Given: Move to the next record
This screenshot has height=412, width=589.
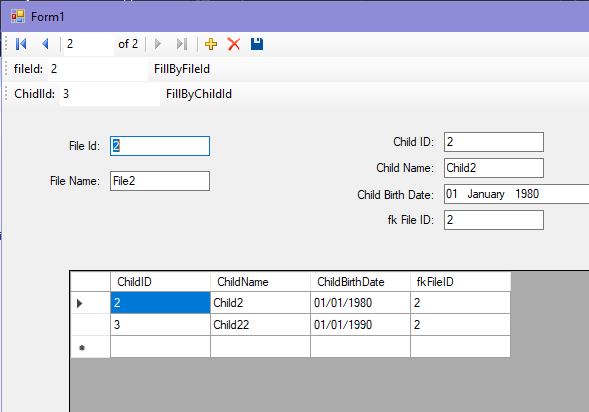Looking at the screenshot, I should [158, 44].
